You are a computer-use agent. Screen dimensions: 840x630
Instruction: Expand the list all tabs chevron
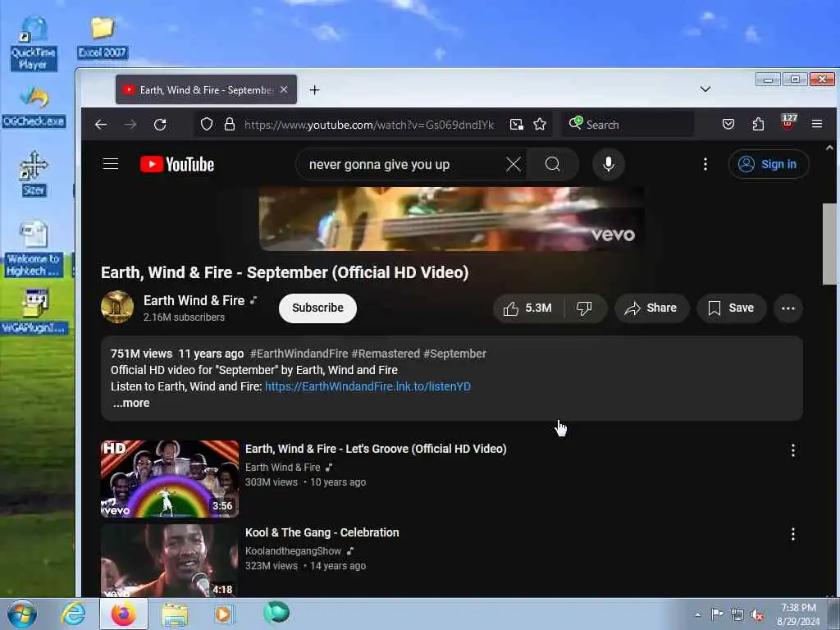click(x=705, y=89)
